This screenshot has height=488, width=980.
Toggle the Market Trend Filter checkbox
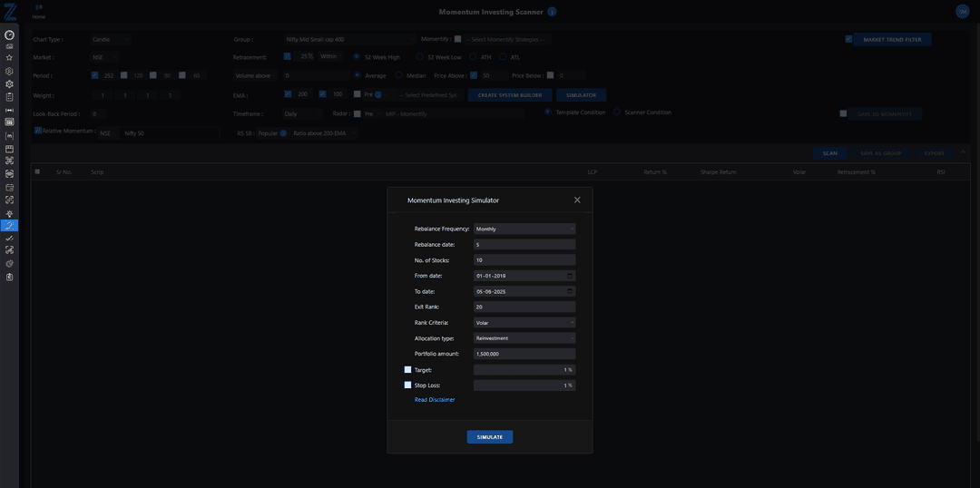pos(848,39)
